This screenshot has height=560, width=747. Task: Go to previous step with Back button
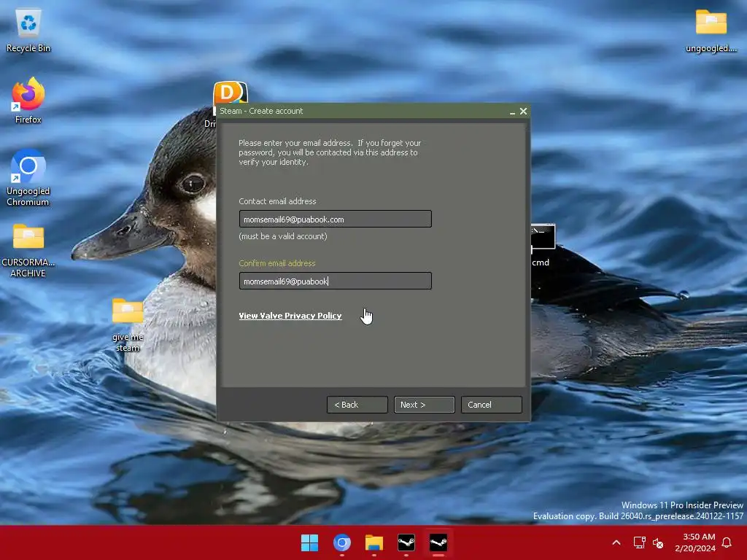(357, 405)
